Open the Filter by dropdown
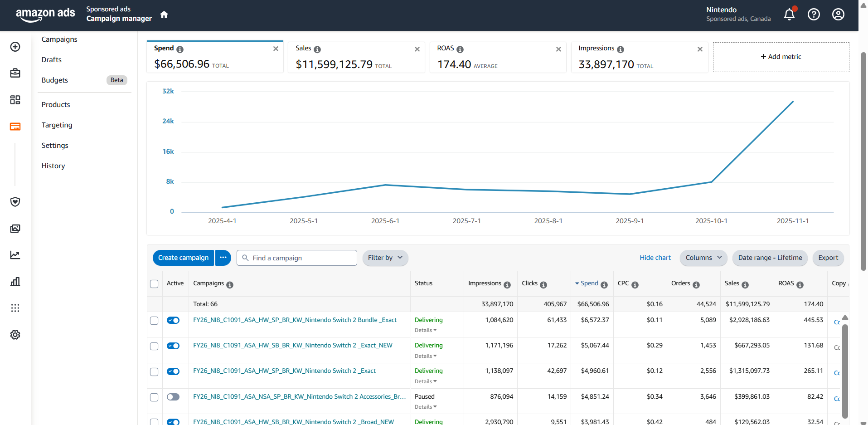The height and width of the screenshot is (425, 868). pyautogui.click(x=385, y=258)
